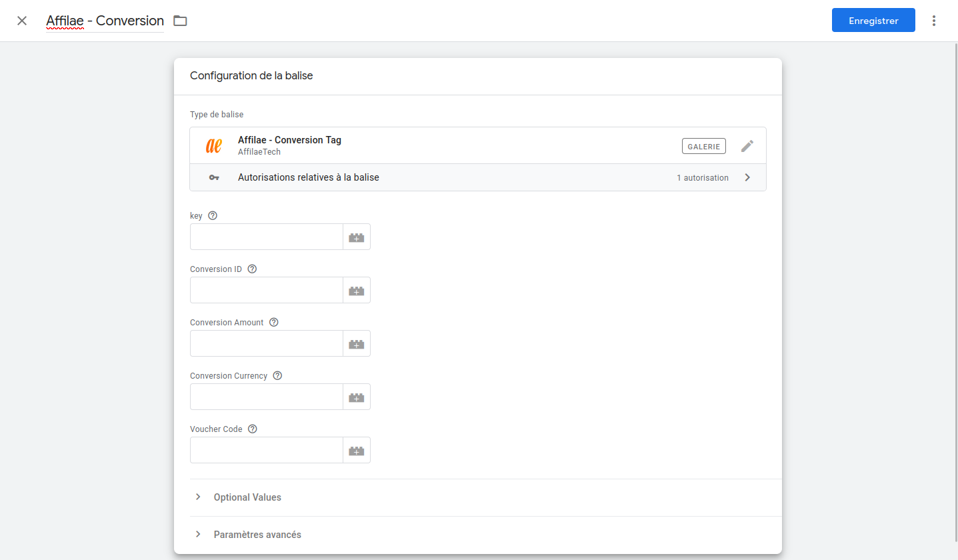
Task: Click variable icon next to Voucher Code field
Action: point(357,451)
